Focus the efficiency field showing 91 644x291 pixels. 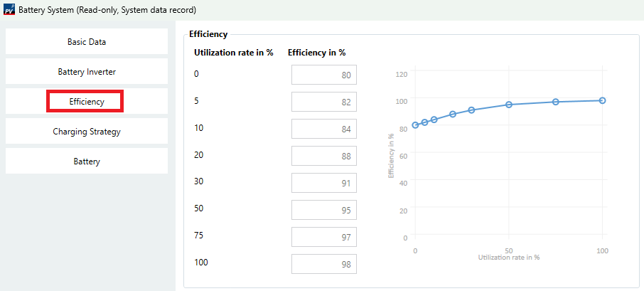(x=324, y=183)
